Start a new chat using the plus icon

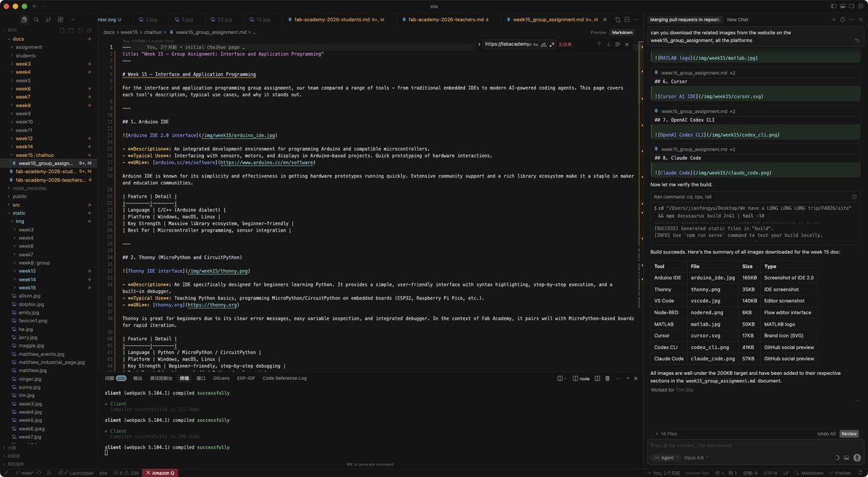pyautogui.click(x=833, y=20)
